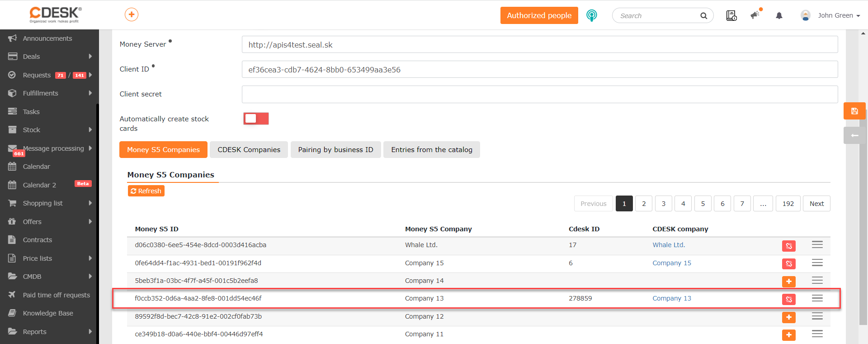Click the orange save floppy disk button
Screen dimensions: 868x344
click(854, 111)
